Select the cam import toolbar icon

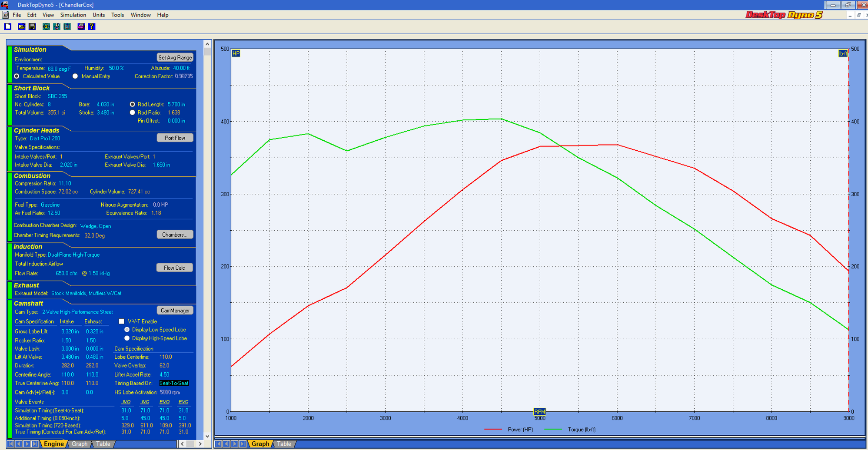57,26
